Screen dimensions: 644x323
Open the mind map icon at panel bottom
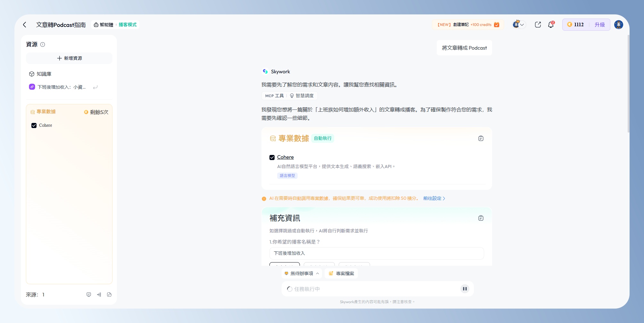[99, 295]
